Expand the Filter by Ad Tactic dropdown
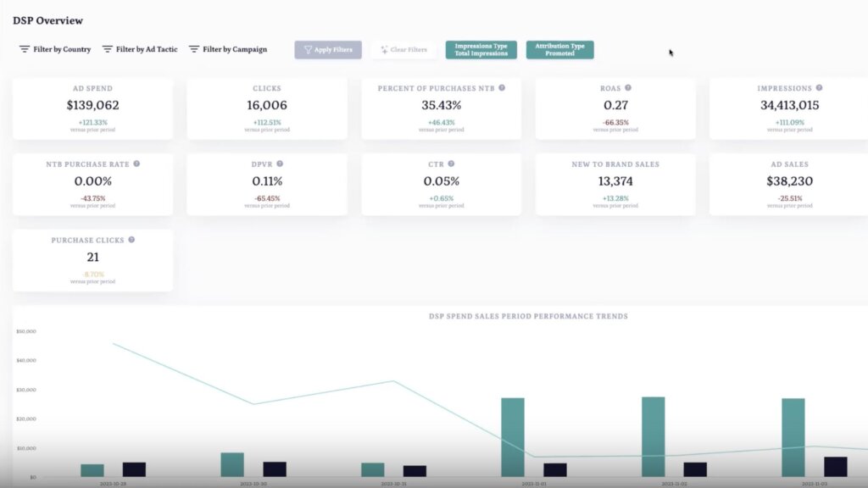Screen dimensions: 868x488 146,49
